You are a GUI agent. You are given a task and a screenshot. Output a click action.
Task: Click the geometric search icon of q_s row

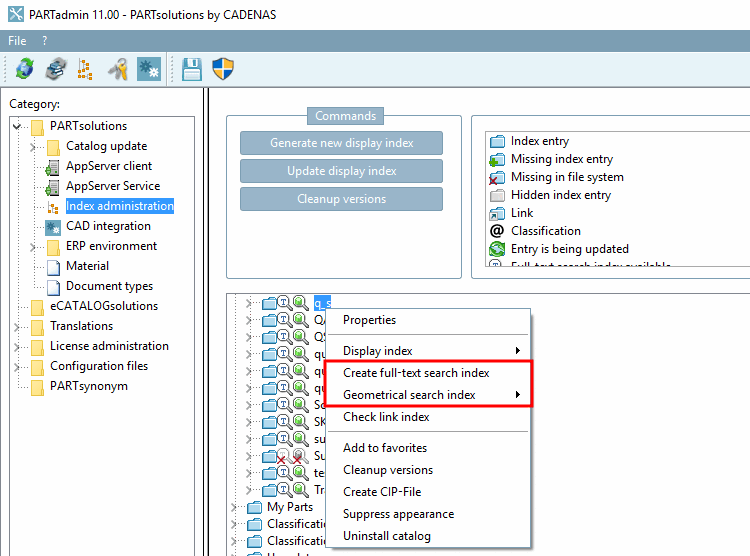click(300, 302)
